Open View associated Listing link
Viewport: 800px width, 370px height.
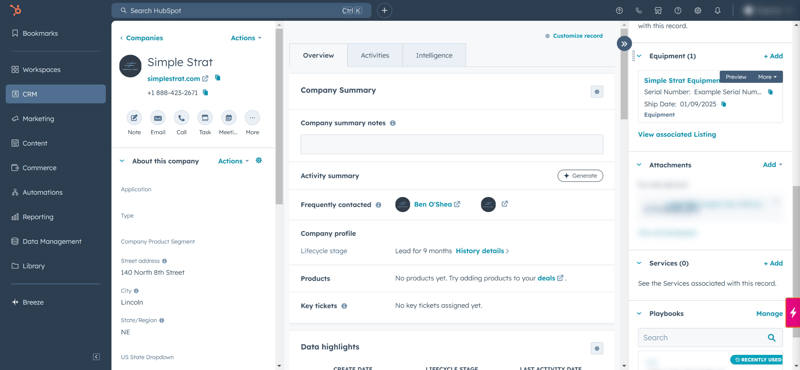pos(677,135)
